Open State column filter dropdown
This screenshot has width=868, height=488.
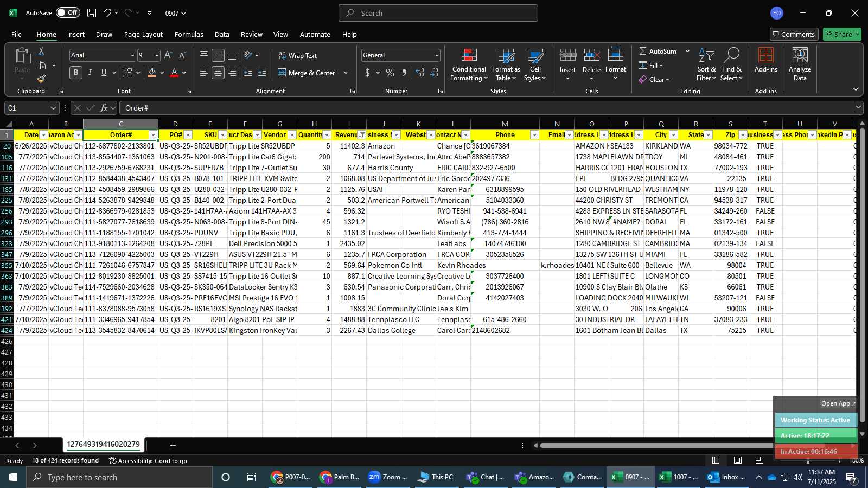tap(708, 135)
